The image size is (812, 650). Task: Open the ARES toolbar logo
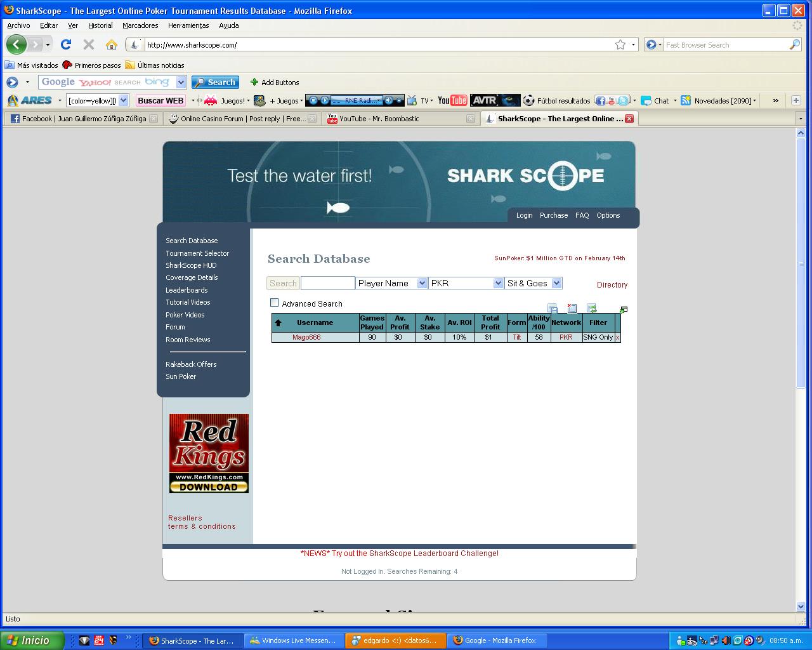pos(30,100)
